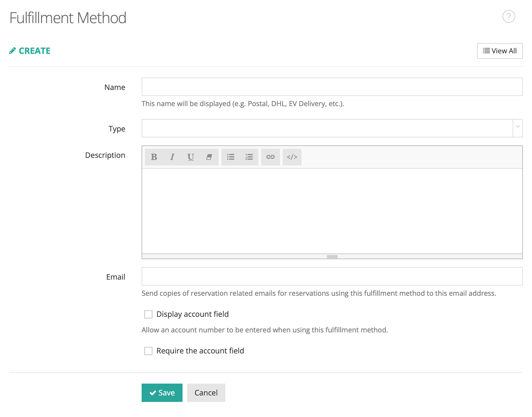This screenshot has width=532, height=417.
Task: Click the underline formatting icon
Action: pos(191,157)
